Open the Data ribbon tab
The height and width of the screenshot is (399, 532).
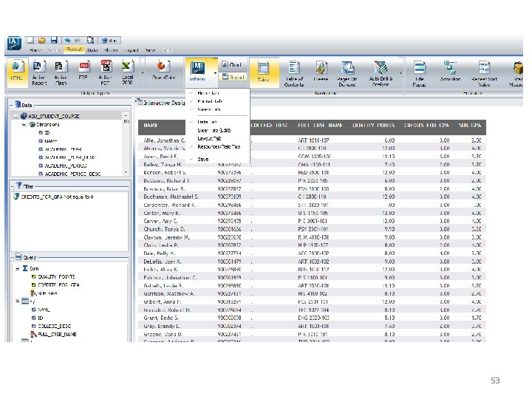tap(92, 50)
